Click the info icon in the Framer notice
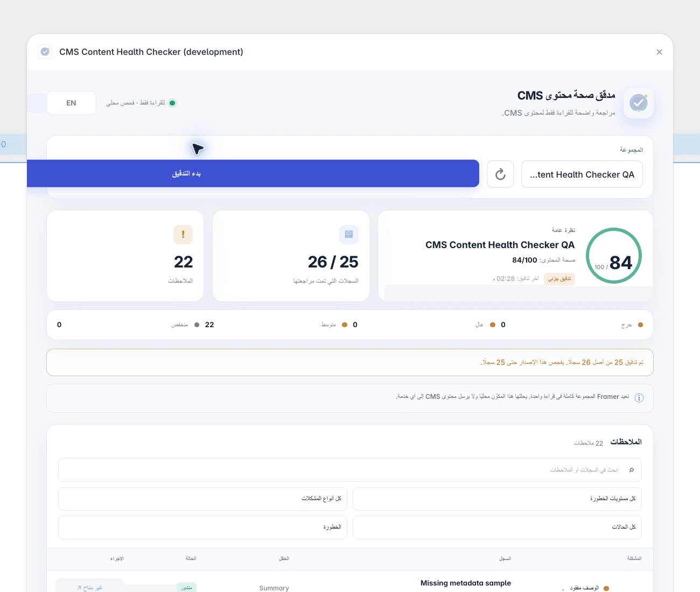 [639, 398]
